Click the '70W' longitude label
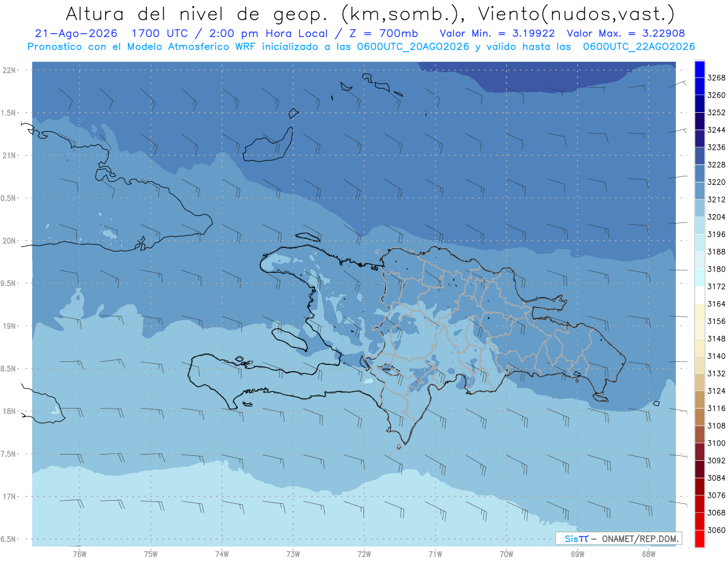The image size is (728, 562). pos(507,554)
